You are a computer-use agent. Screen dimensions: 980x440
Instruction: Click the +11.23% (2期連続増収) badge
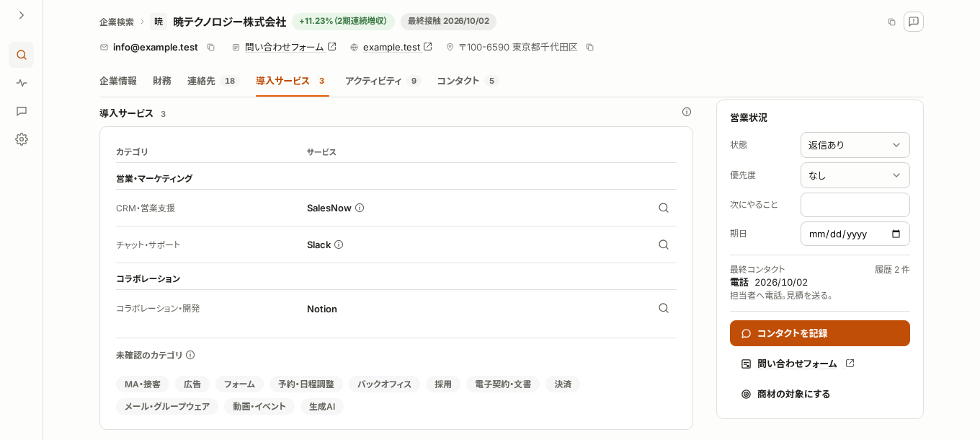343,22
